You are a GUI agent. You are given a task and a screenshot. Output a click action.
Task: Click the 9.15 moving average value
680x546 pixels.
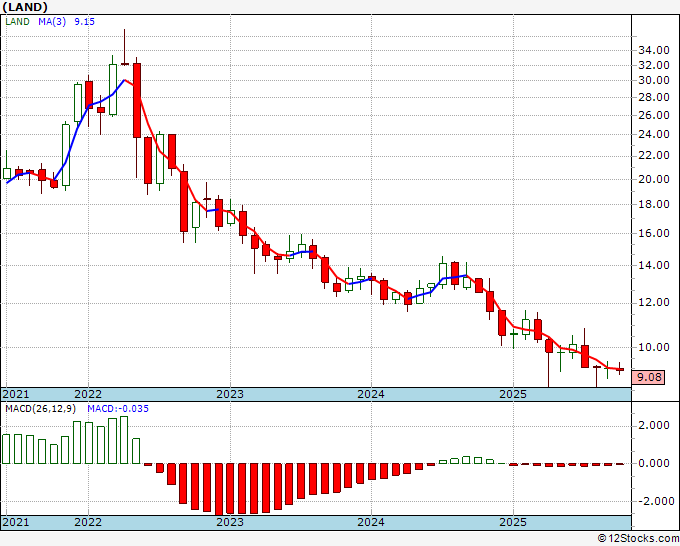tap(85, 22)
